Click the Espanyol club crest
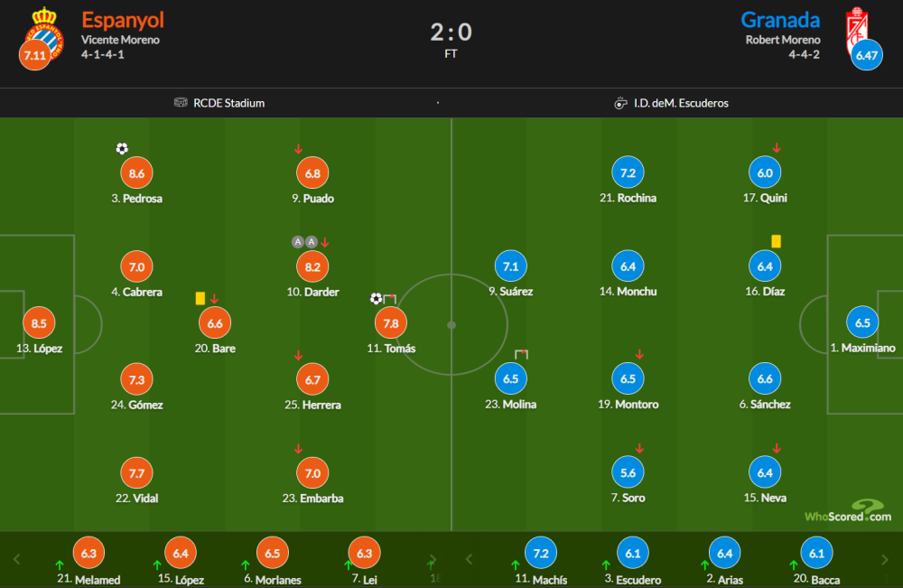Image resolution: width=903 pixels, height=588 pixels. tap(44, 33)
